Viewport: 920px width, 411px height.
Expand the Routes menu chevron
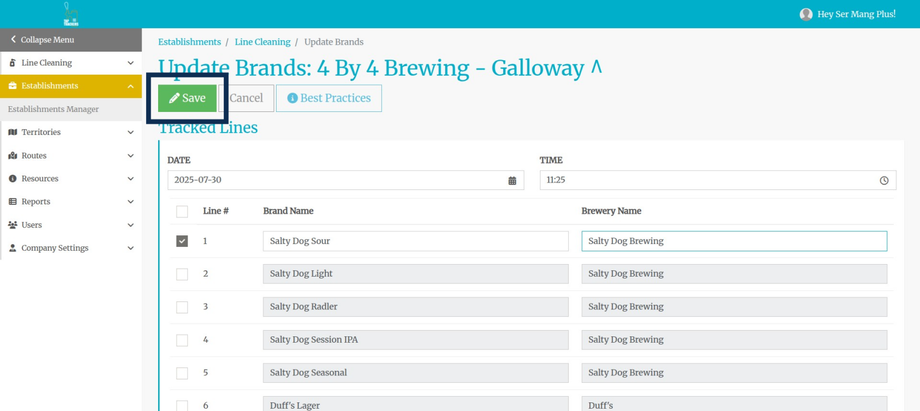click(130, 156)
